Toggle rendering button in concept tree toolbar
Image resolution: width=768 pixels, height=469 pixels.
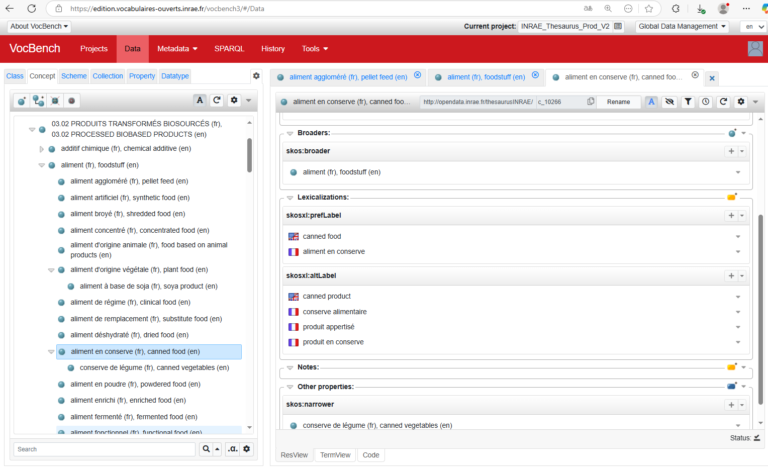[x=200, y=101]
